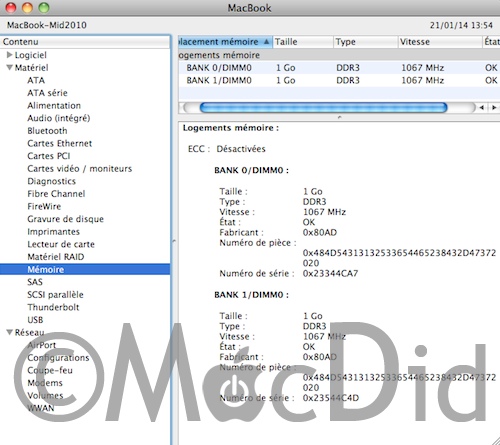
Task: Select WWAN network entry
Action: click(41, 408)
